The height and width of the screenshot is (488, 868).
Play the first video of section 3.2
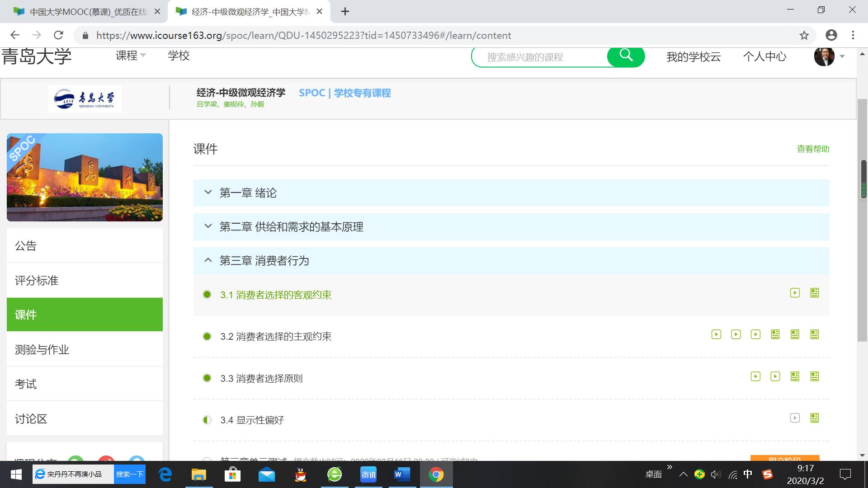(716, 334)
